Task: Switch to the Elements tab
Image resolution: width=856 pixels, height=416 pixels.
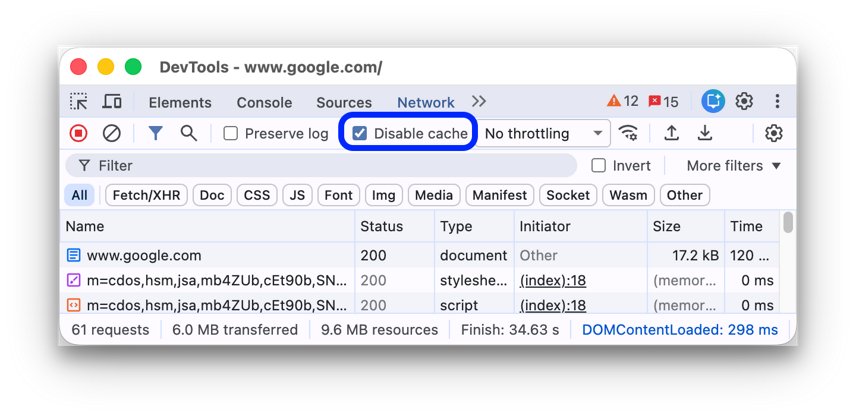Action: pos(180,103)
